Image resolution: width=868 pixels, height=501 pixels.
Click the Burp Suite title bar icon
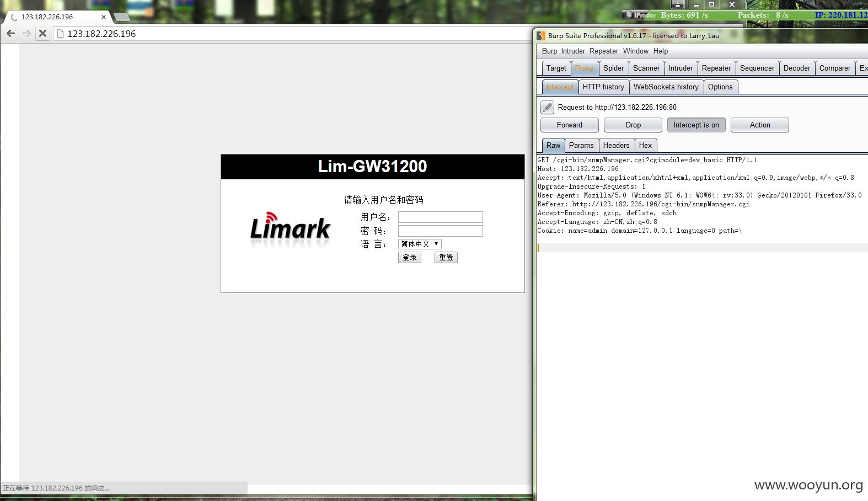tap(541, 36)
